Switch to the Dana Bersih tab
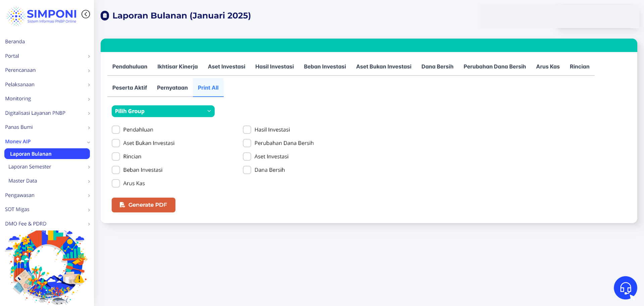 437,67
